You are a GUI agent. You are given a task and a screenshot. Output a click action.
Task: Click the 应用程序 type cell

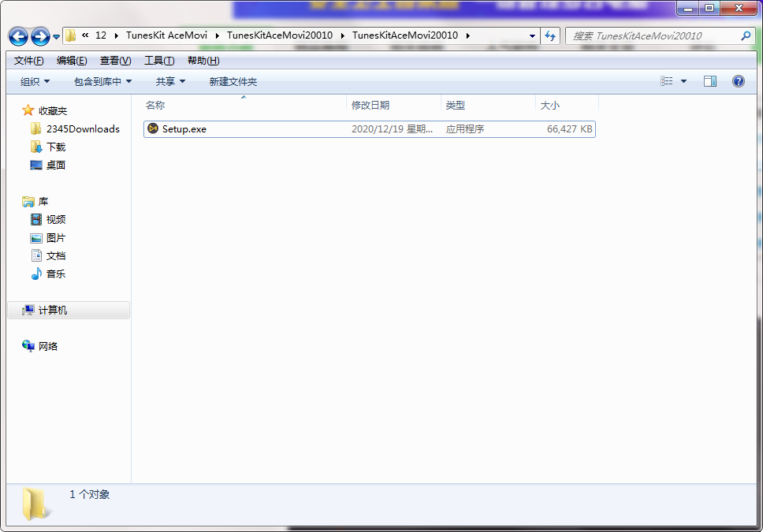pos(465,129)
